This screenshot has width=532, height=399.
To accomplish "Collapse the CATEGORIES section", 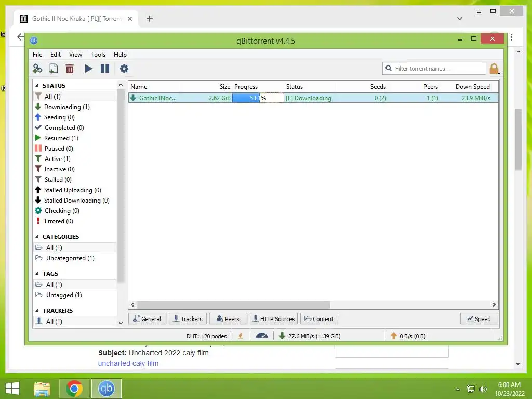I will point(37,237).
